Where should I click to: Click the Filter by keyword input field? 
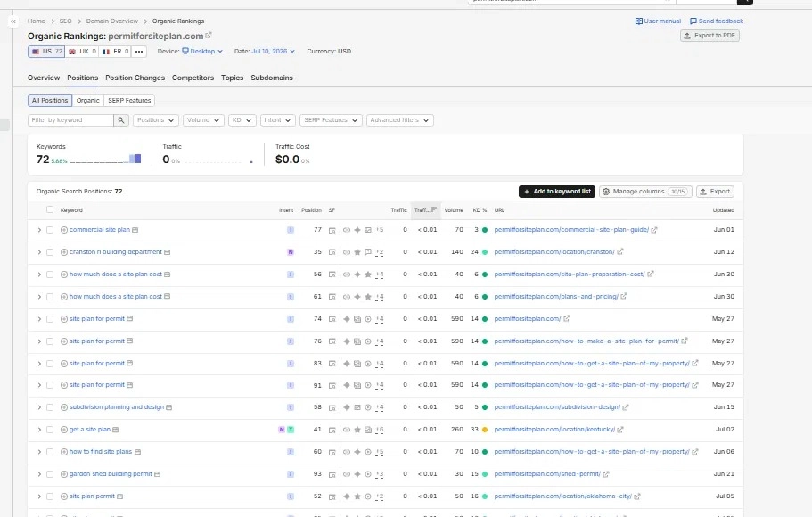(70, 120)
